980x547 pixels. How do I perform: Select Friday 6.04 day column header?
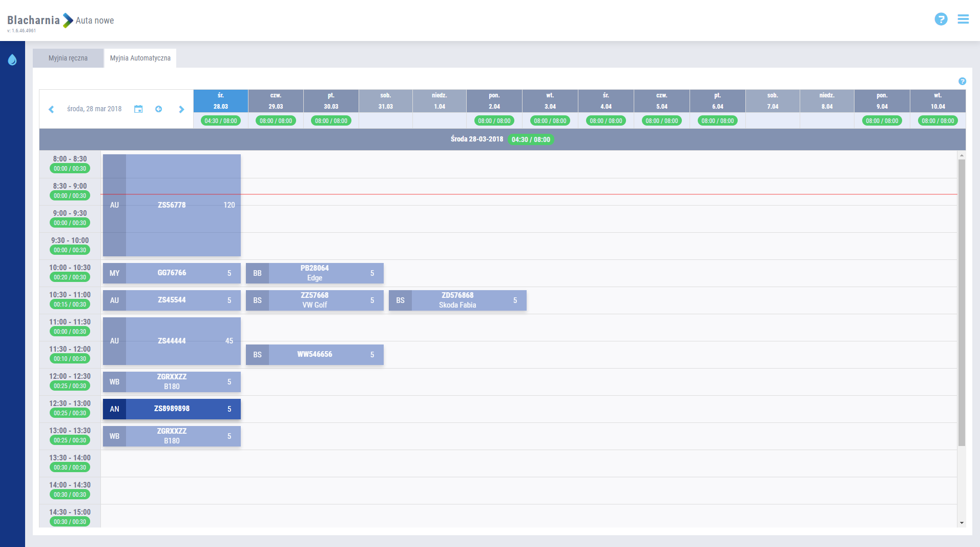click(717, 101)
